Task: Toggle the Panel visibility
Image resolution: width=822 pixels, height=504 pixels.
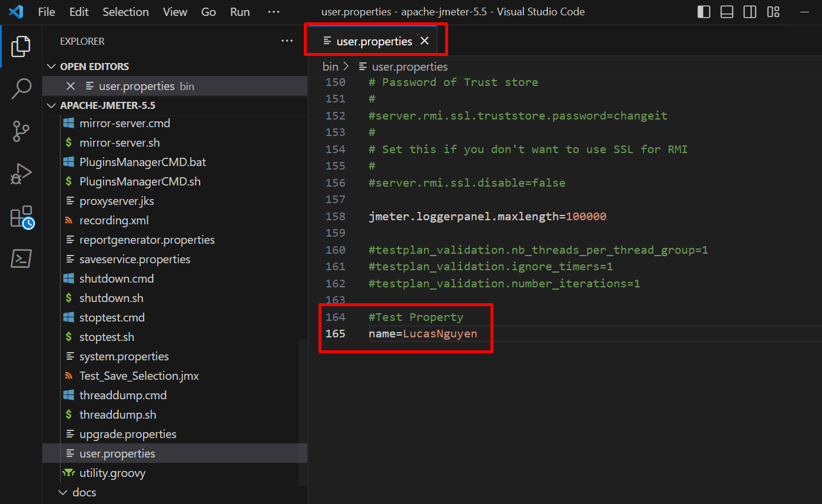Action: click(727, 11)
